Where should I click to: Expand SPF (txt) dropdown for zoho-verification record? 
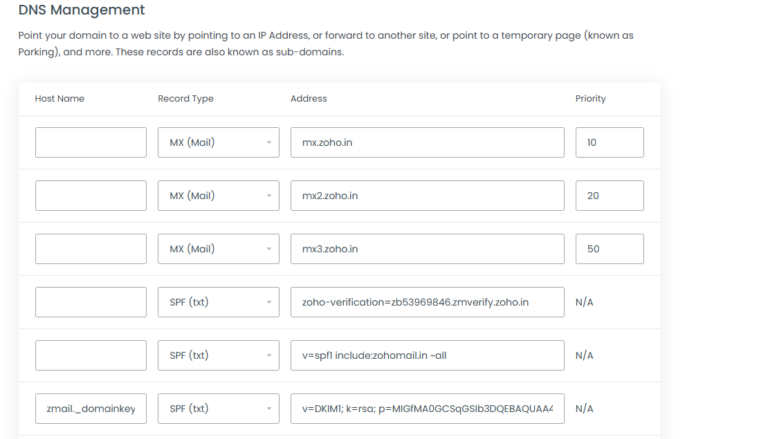pos(218,302)
